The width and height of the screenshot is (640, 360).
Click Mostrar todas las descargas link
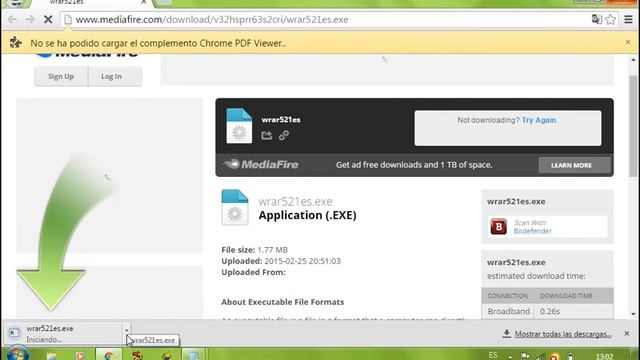(563, 334)
